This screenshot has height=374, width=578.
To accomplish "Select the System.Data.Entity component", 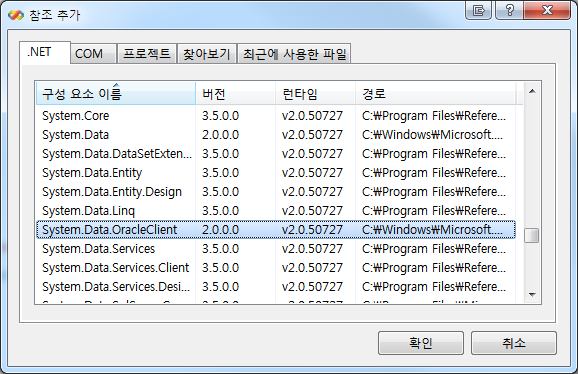I will coord(276,173).
